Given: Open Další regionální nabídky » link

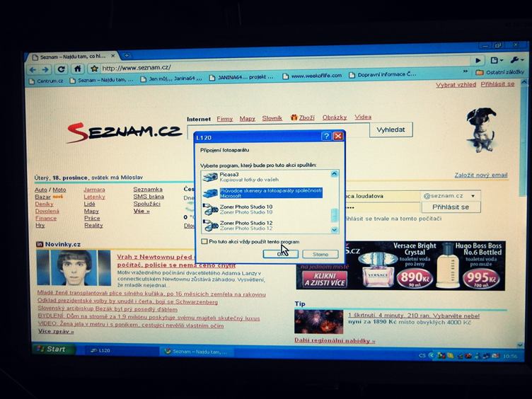Looking at the screenshot, I should tap(335, 340).
